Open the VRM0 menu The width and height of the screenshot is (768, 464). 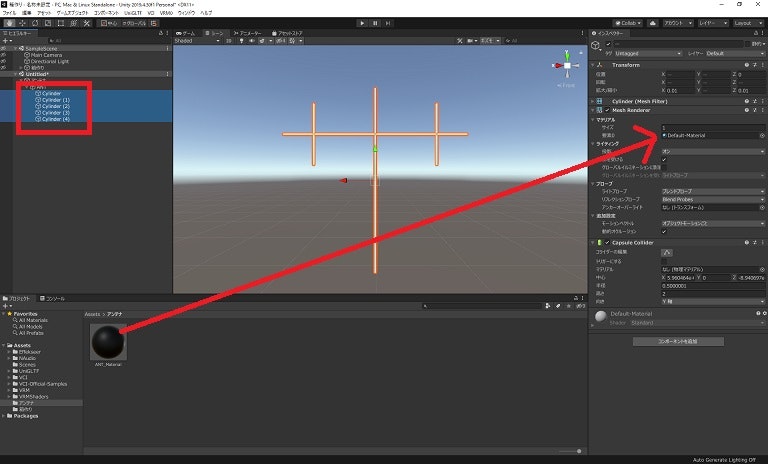coord(166,13)
